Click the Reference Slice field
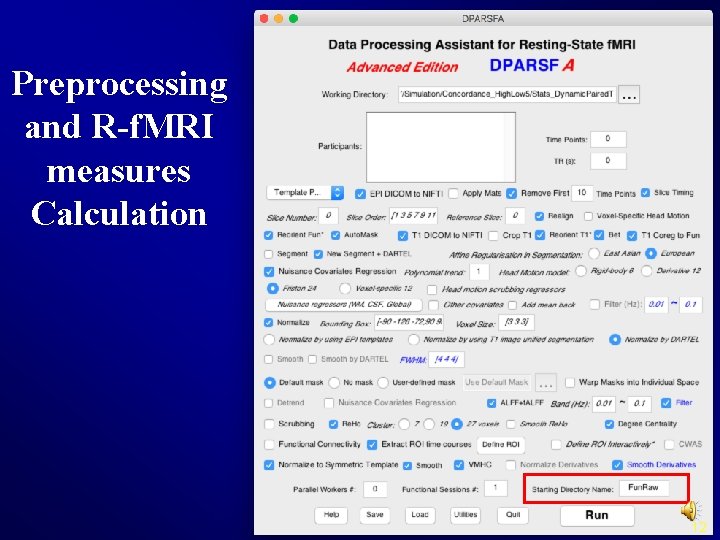 coord(515,215)
